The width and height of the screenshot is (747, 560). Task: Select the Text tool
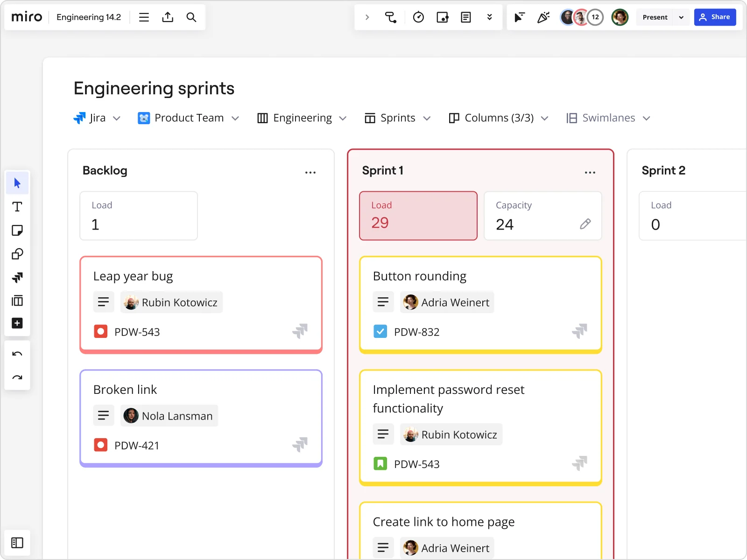click(x=17, y=207)
